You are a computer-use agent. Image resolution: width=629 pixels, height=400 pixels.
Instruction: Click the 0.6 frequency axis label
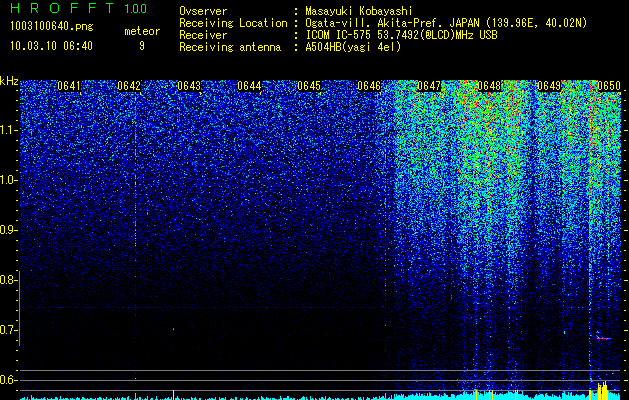pos(8,380)
